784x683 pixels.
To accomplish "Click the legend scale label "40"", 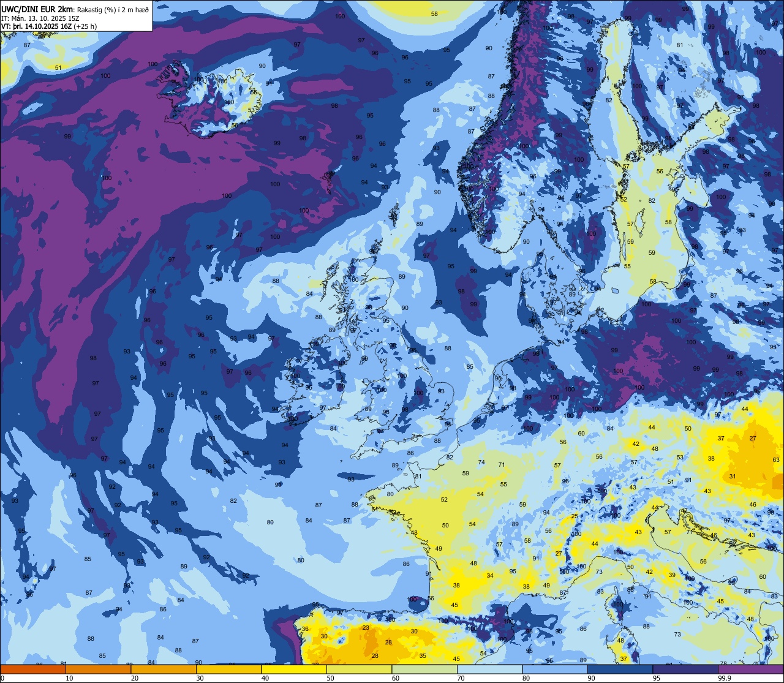I will (265, 678).
